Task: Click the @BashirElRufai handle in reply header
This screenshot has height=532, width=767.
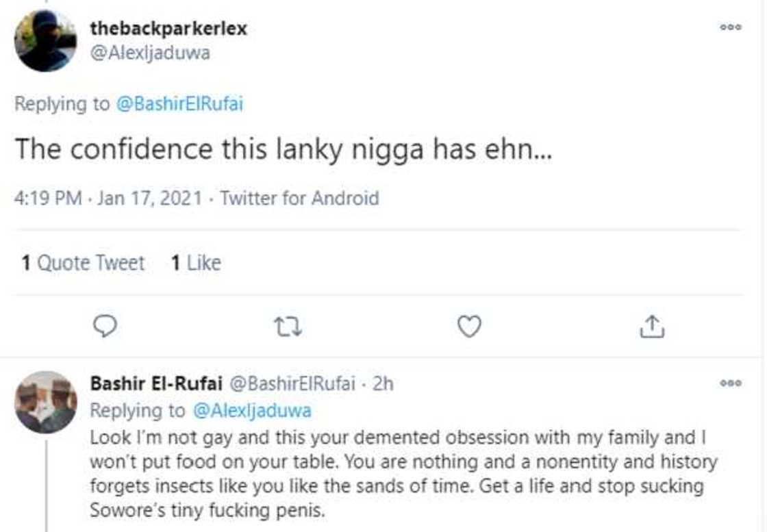Action: coord(292,384)
